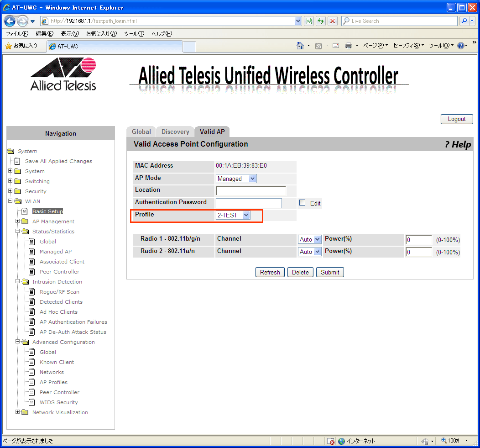Open Known Client in navigation tree

(57, 362)
